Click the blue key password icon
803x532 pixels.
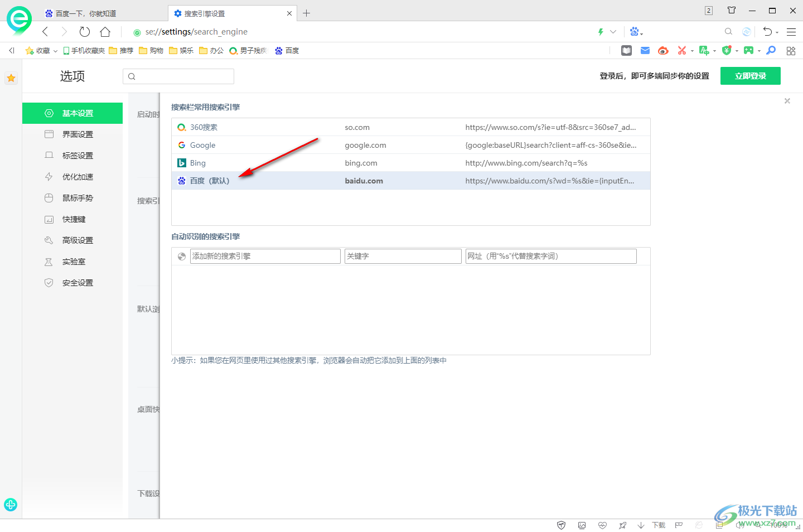tap(771, 51)
